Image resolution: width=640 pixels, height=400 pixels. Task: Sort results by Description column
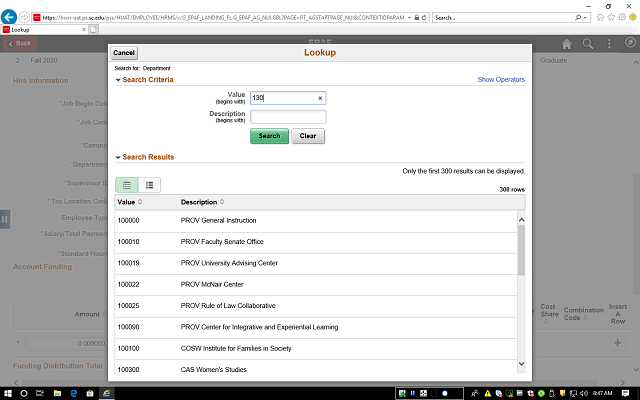coord(202,202)
